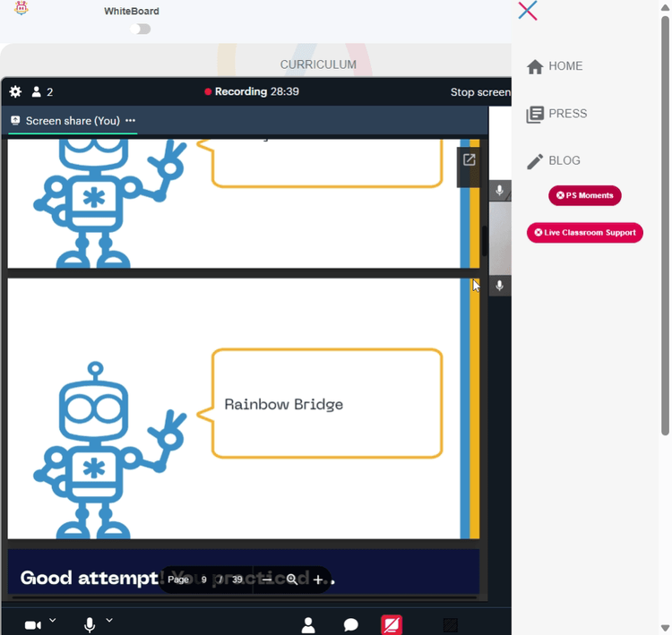Open the screen share more options dots
The width and height of the screenshot is (672, 635).
point(130,120)
